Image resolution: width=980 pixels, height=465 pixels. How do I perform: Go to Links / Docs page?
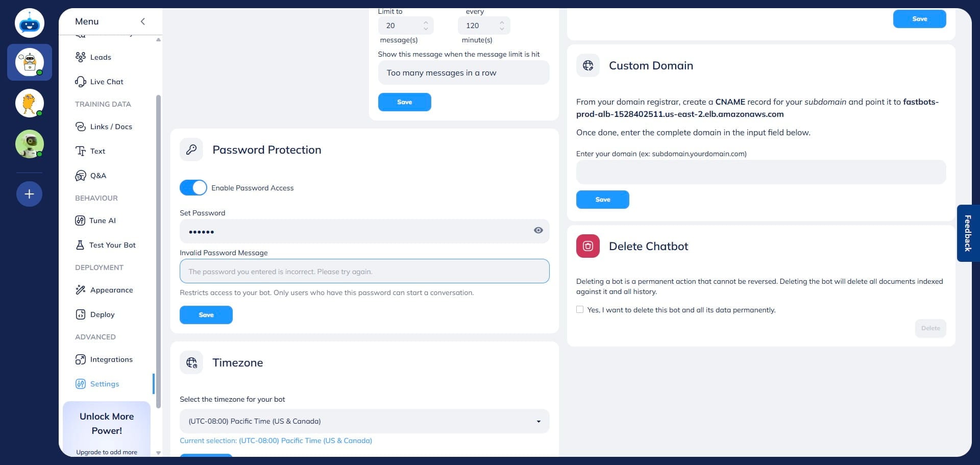point(111,127)
